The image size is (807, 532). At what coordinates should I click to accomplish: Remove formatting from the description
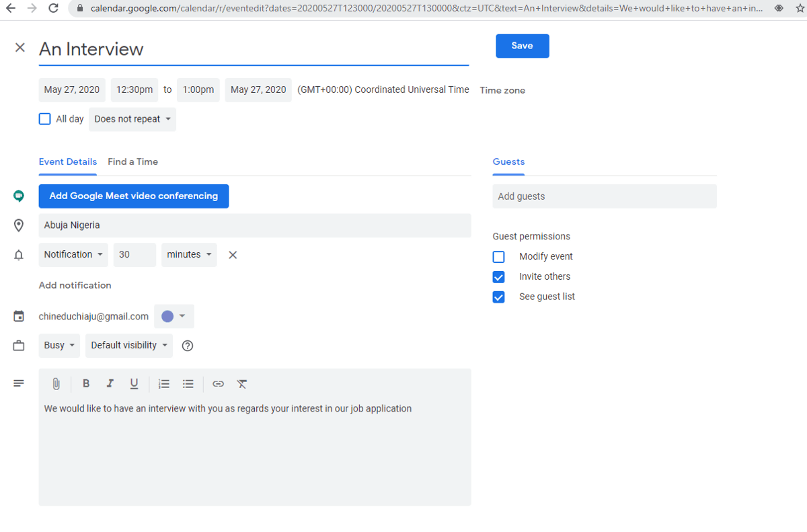tap(241, 383)
